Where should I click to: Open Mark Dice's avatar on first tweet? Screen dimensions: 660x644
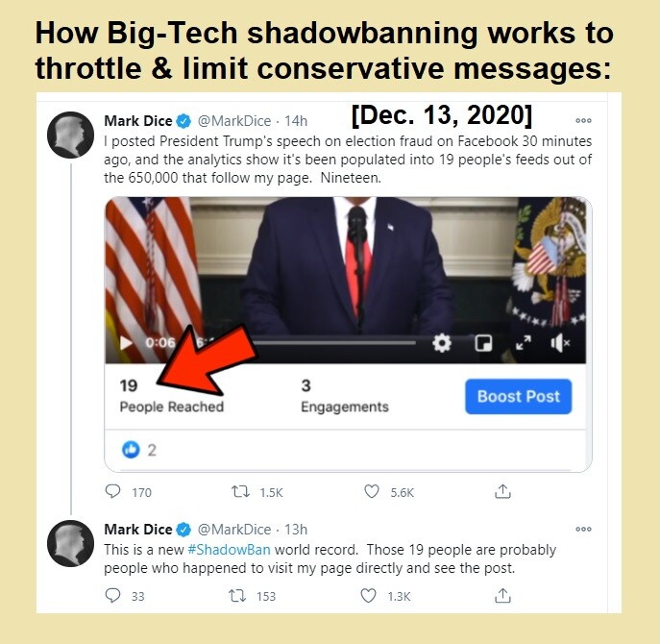pos(70,135)
